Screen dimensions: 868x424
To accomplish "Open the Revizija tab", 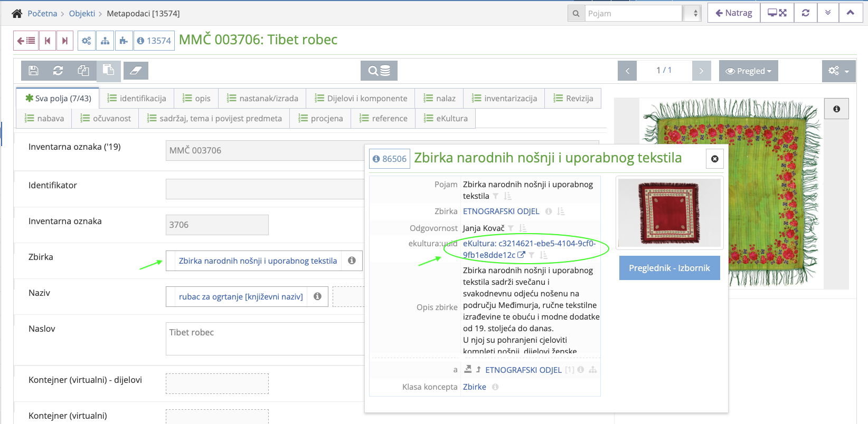I will pyautogui.click(x=573, y=98).
